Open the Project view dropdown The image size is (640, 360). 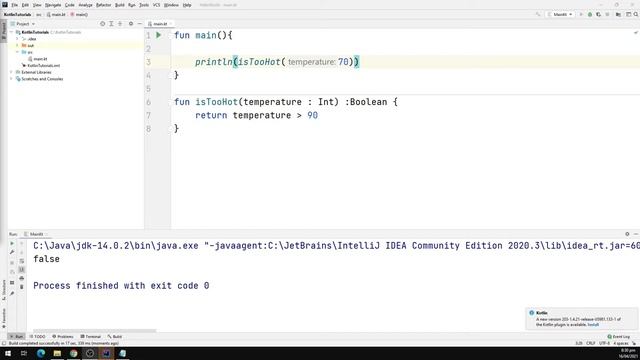[24, 24]
